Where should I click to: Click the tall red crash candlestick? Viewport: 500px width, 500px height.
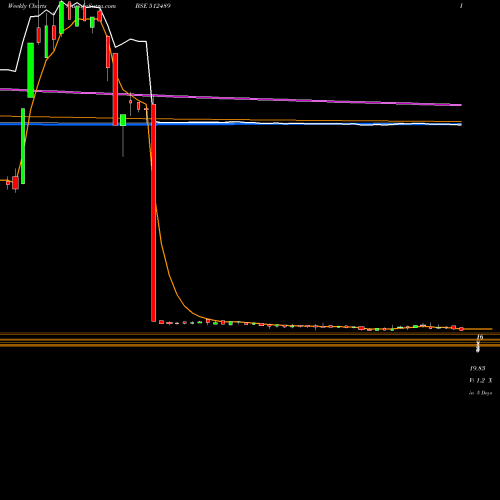(154, 213)
